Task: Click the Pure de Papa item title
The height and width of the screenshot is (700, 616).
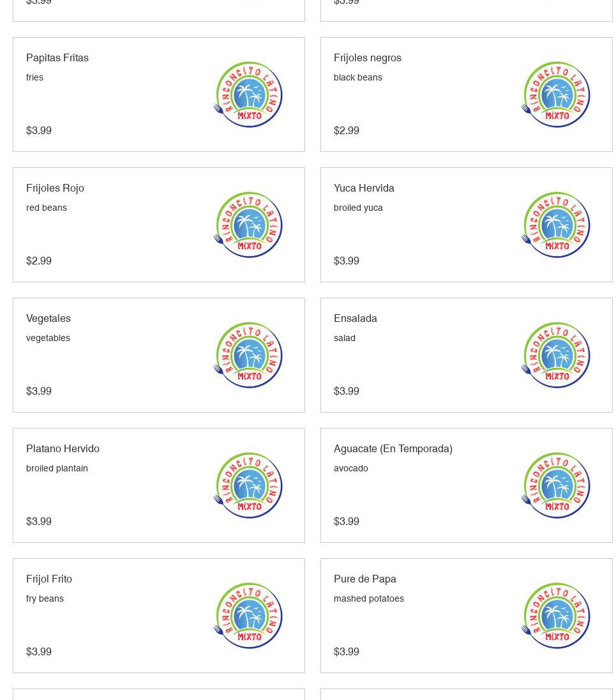Action: click(365, 579)
